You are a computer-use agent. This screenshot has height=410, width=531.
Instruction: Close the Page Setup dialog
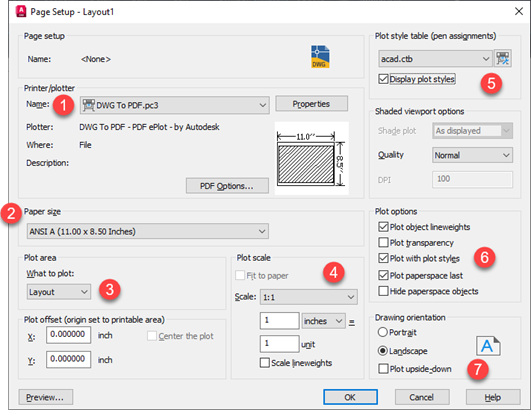pyautogui.click(x=519, y=12)
